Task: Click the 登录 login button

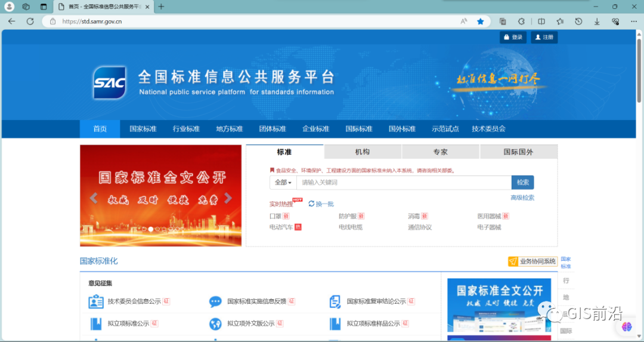Action: (513, 38)
